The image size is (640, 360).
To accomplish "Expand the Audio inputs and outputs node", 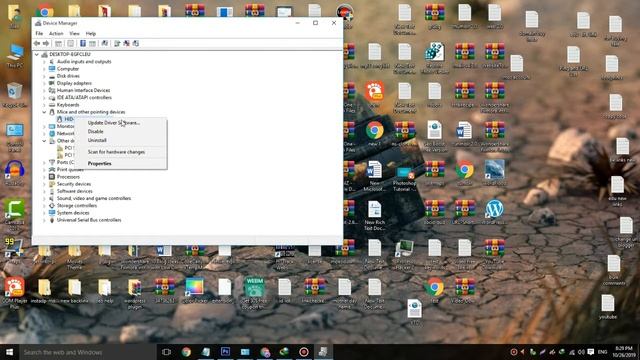I will tap(44, 62).
